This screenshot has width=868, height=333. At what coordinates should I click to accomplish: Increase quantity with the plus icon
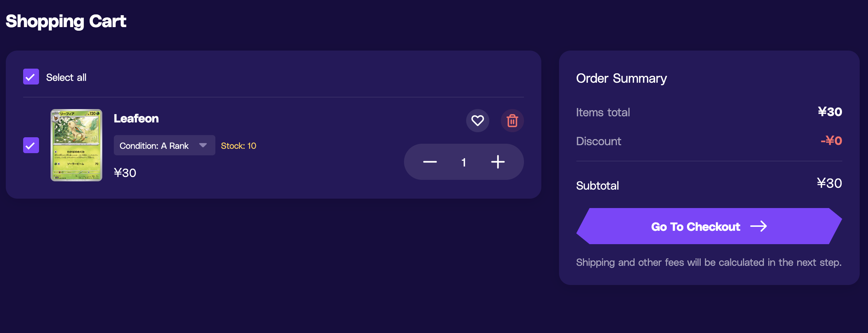(498, 162)
